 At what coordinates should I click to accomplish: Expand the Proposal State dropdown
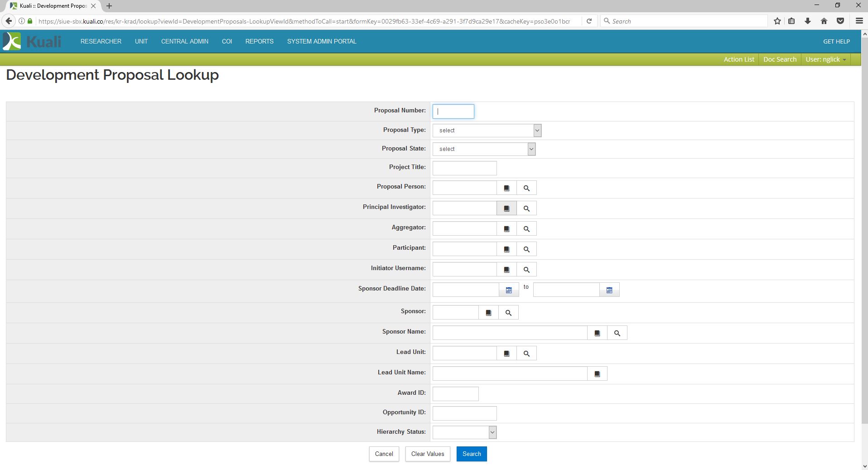(x=484, y=149)
